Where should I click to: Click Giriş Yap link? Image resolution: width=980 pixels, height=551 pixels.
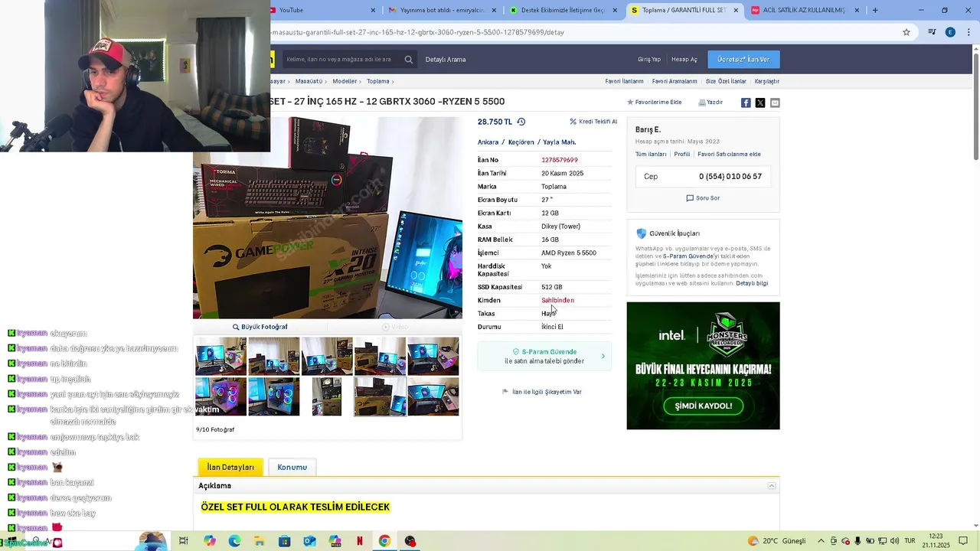coord(649,59)
